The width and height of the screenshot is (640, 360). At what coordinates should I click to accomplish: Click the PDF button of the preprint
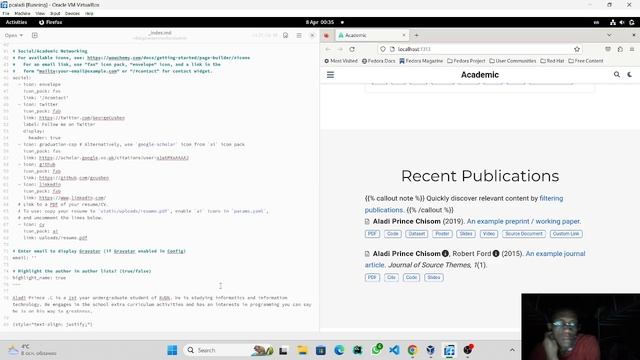pyautogui.click(x=372, y=234)
